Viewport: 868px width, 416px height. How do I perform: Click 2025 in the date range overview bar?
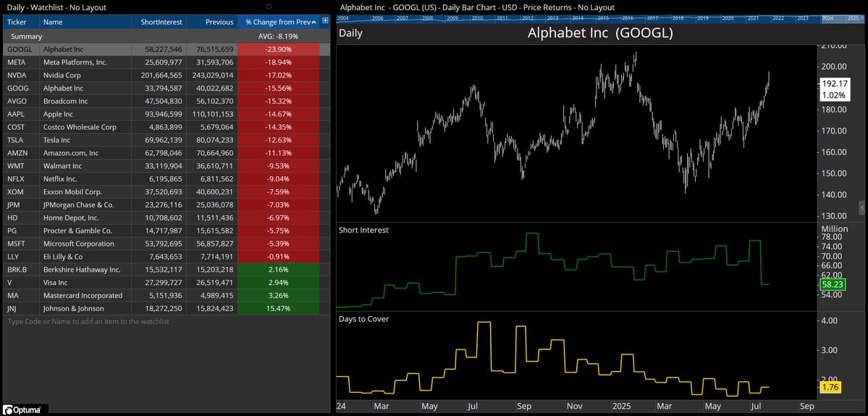click(x=853, y=18)
